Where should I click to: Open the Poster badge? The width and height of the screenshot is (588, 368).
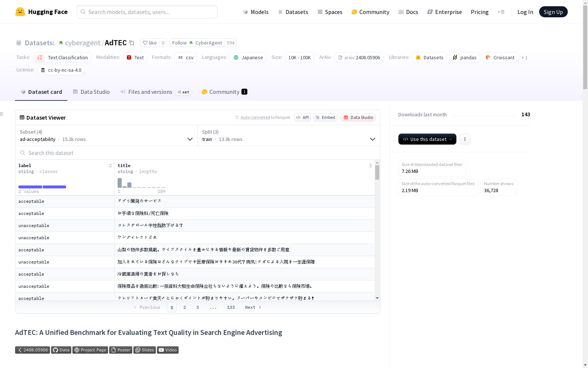(x=121, y=350)
